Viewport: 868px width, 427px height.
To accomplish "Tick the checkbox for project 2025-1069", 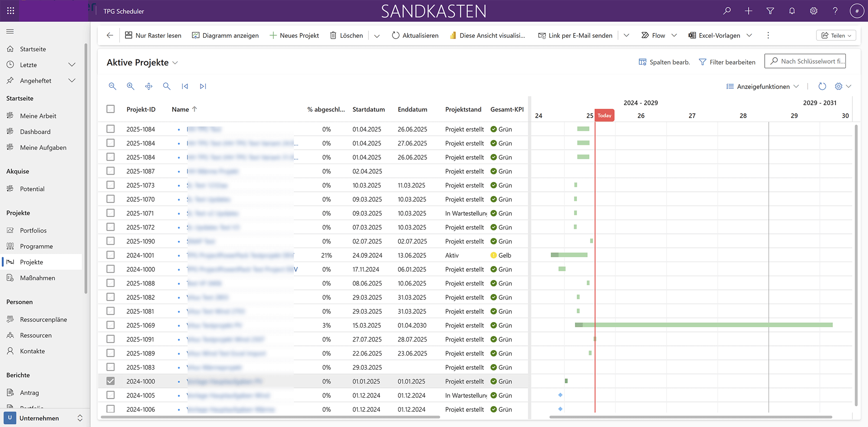I will 111,325.
